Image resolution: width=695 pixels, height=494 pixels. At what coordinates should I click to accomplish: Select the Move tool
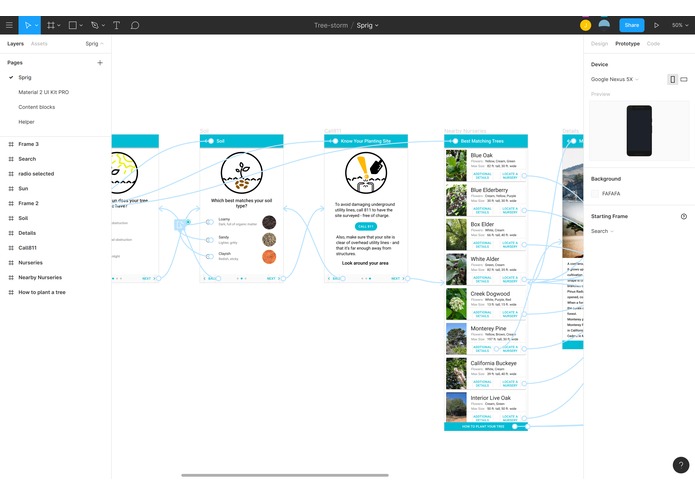(27, 25)
